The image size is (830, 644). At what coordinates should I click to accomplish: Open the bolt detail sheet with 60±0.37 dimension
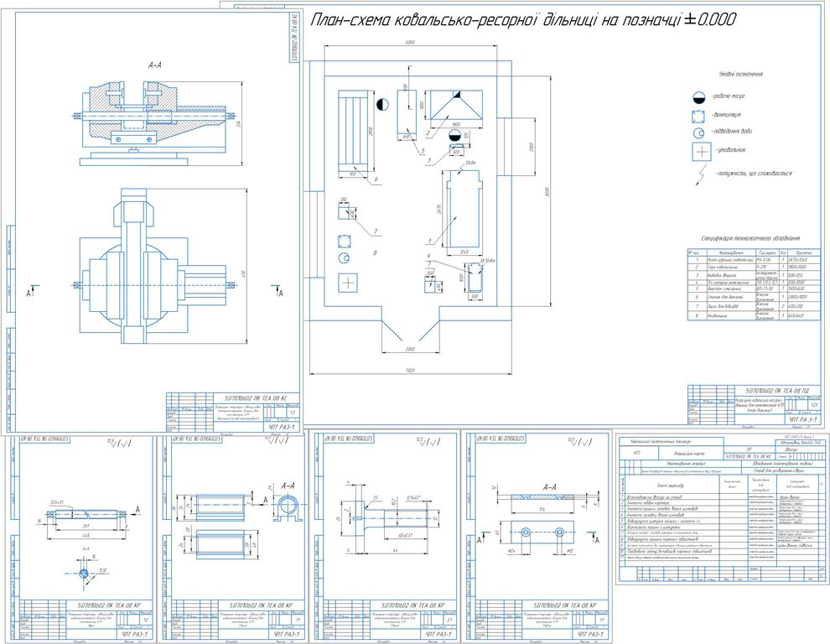[384, 537]
